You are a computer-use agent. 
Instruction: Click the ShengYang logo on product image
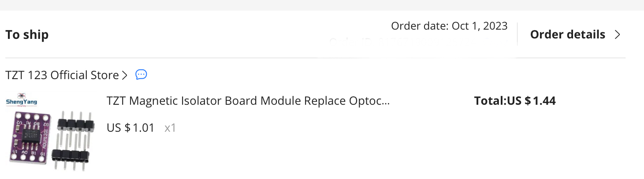click(22, 103)
